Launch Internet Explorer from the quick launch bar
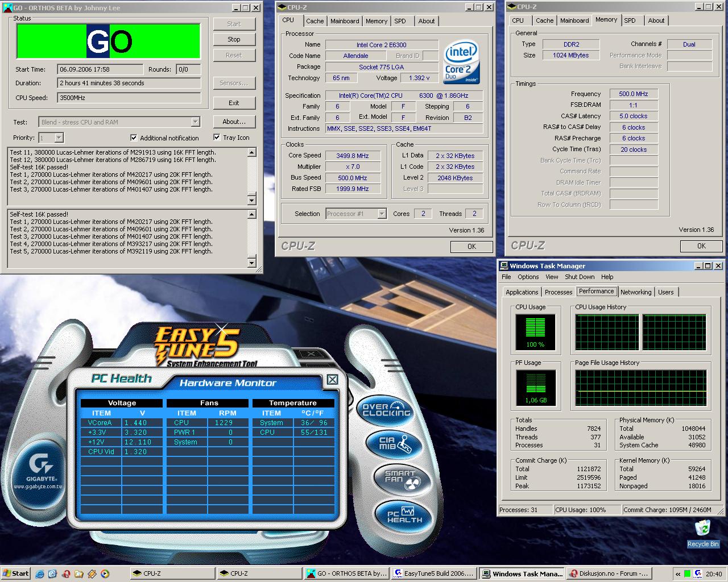 [40, 573]
